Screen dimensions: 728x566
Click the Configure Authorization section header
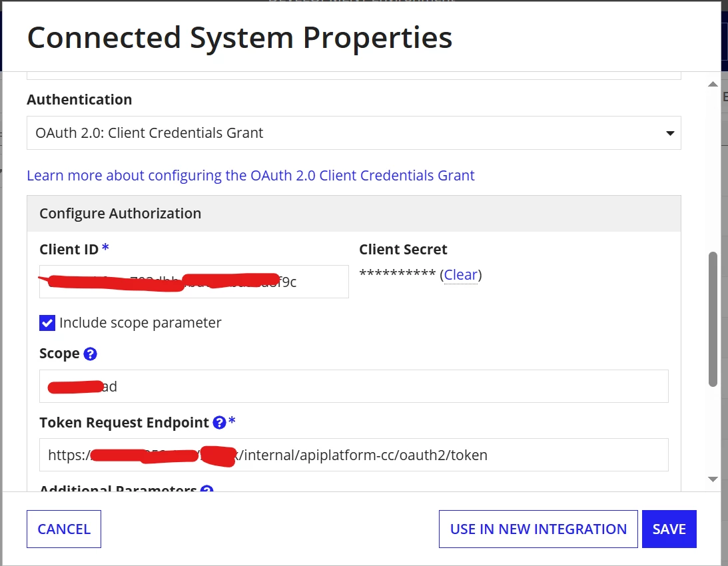click(x=354, y=214)
